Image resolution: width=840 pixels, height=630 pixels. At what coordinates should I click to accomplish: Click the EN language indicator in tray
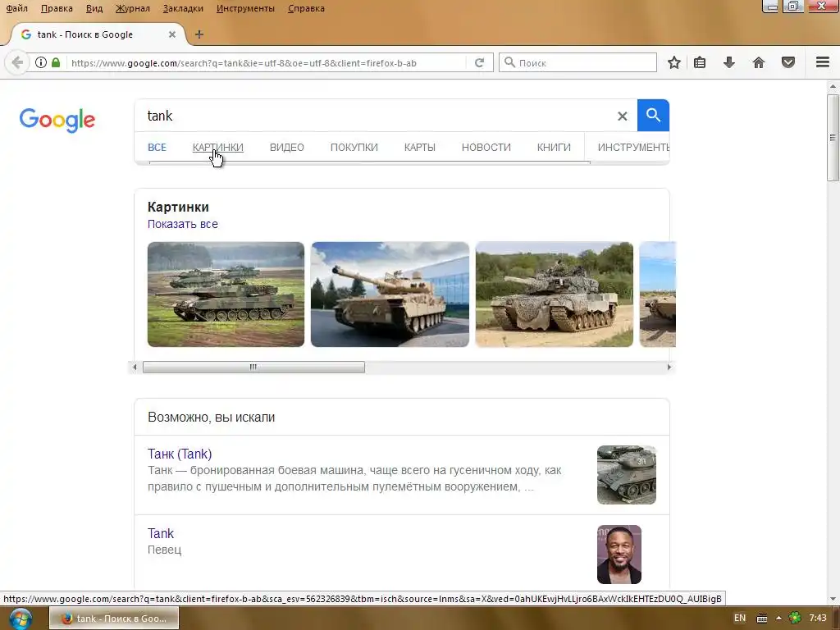point(740,618)
